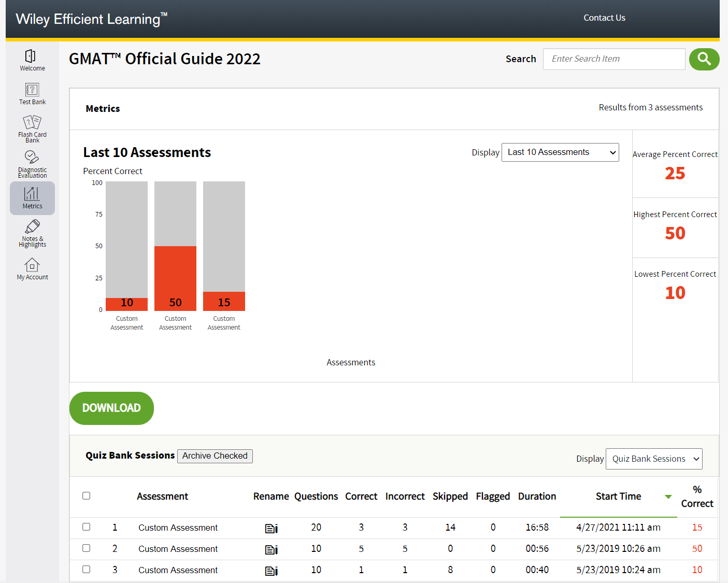
Task: Click the Rename column header
Action: coord(271,496)
